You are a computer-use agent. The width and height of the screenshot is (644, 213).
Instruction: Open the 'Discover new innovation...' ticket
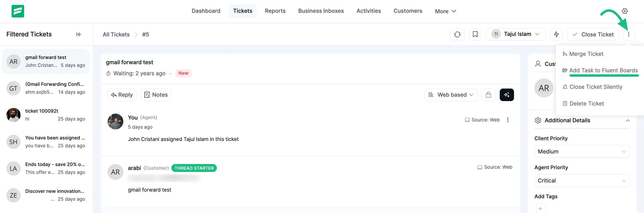tap(46, 195)
